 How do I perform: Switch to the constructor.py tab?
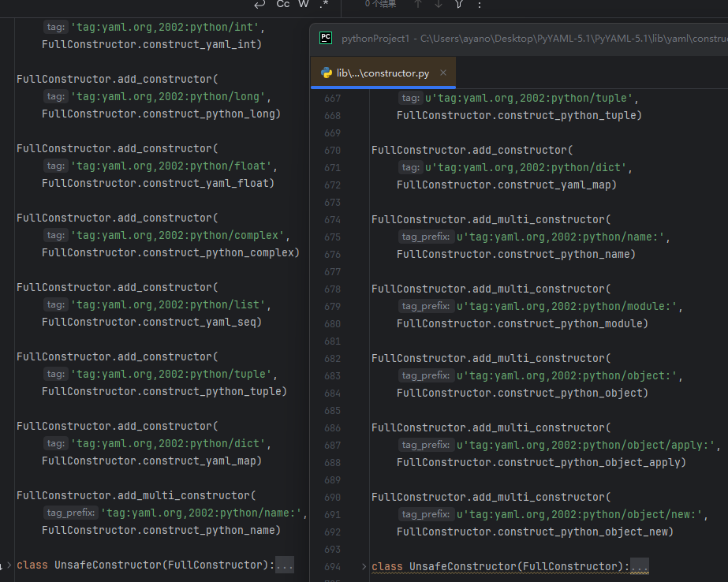(x=383, y=73)
